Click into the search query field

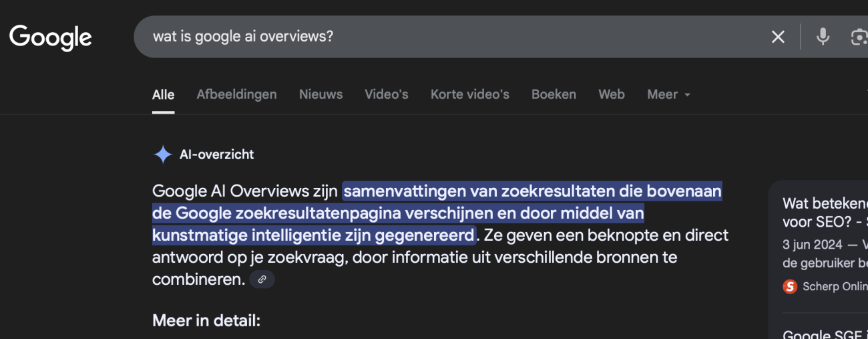point(434,37)
